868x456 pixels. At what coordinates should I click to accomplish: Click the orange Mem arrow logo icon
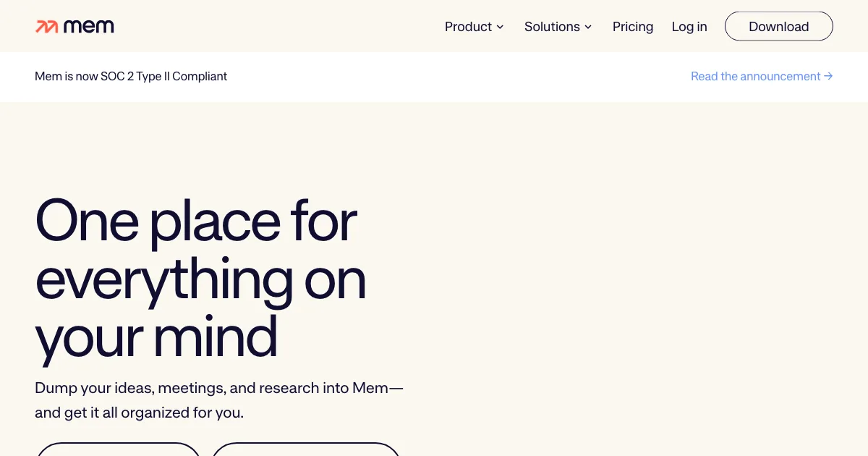(47, 27)
